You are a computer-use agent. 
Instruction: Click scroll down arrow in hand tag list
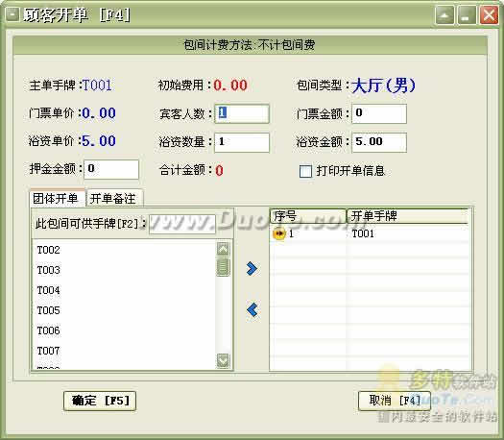point(223,360)
